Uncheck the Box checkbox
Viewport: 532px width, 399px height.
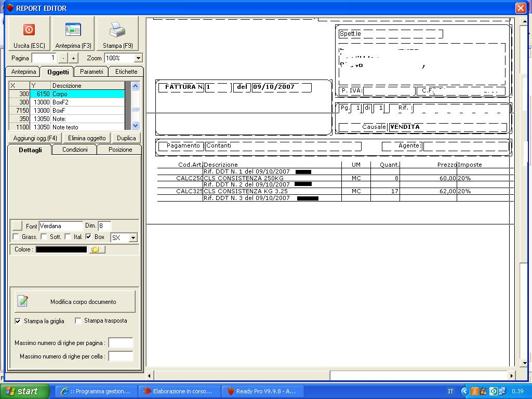tap(88, 236)
